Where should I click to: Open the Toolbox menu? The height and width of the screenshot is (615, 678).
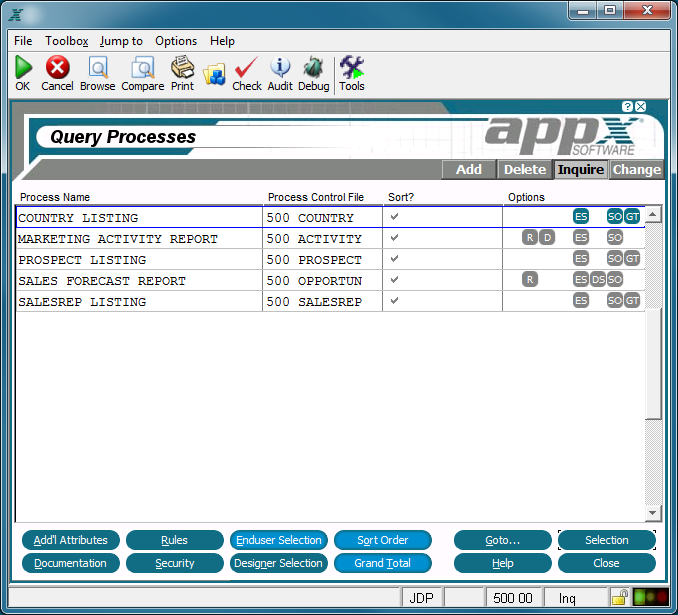(x=67, y=41)
